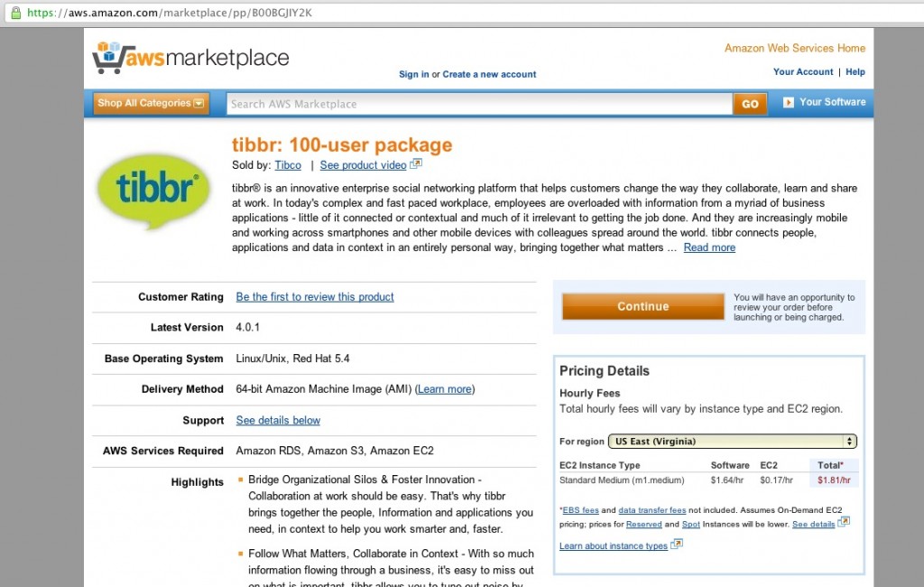
Task: Click the Highlights label
Action: [x=197, y=482]
